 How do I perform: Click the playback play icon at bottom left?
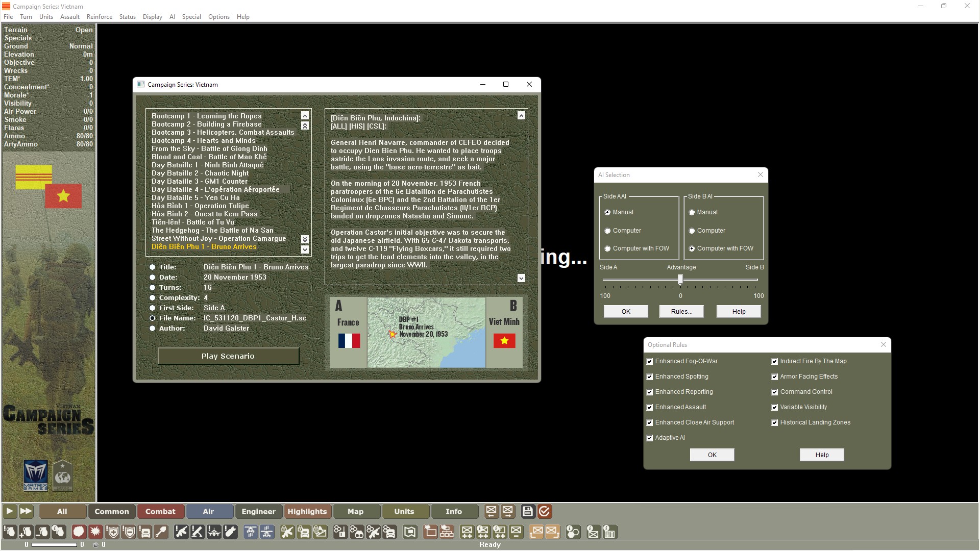coord(9,511)
